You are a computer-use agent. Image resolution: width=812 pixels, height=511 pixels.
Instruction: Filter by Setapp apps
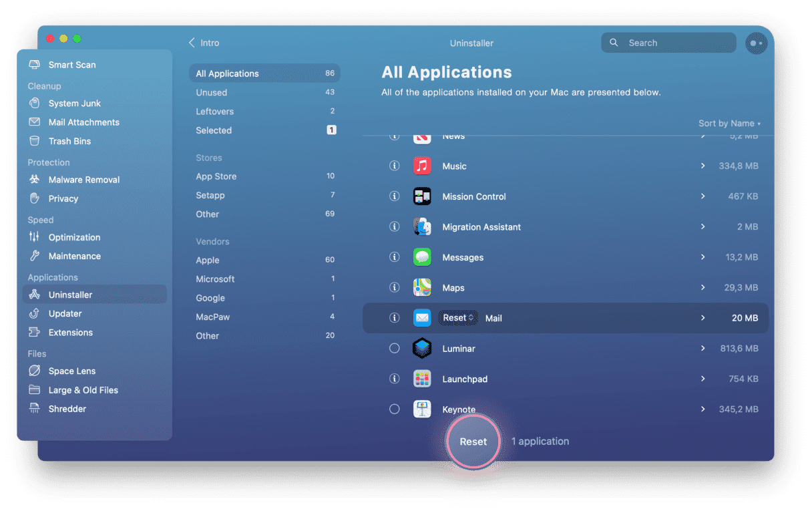tap(265, 195)
